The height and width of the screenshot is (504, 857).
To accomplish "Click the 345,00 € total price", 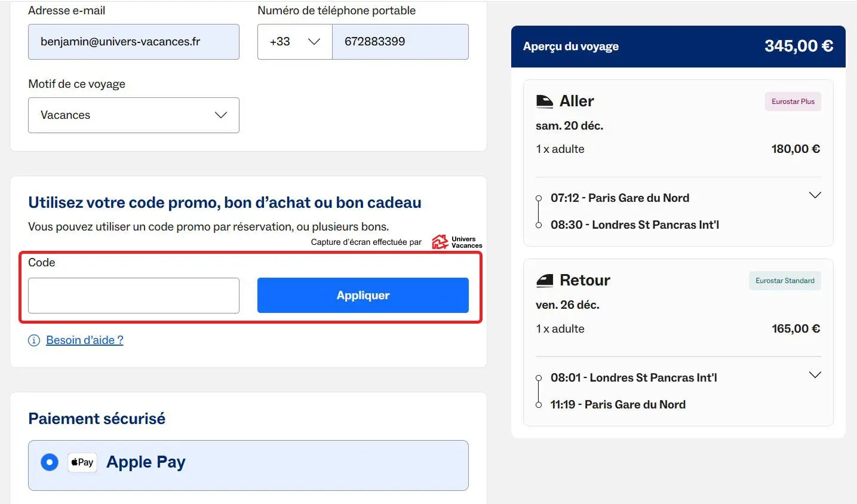I will (798, 47).
